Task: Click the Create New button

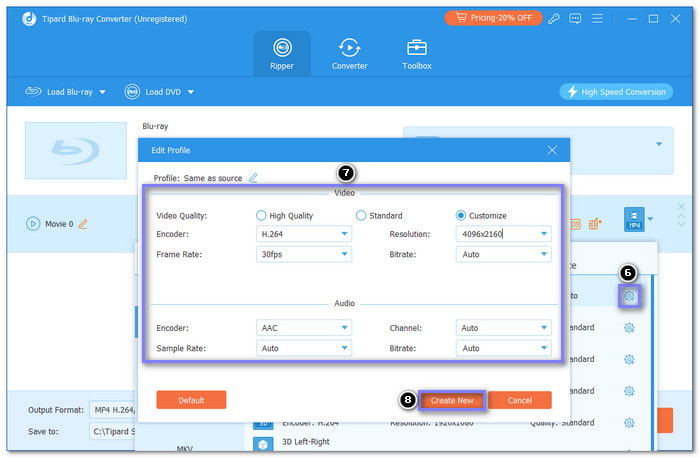Action: pyautogui.click(x=452, y=400)
